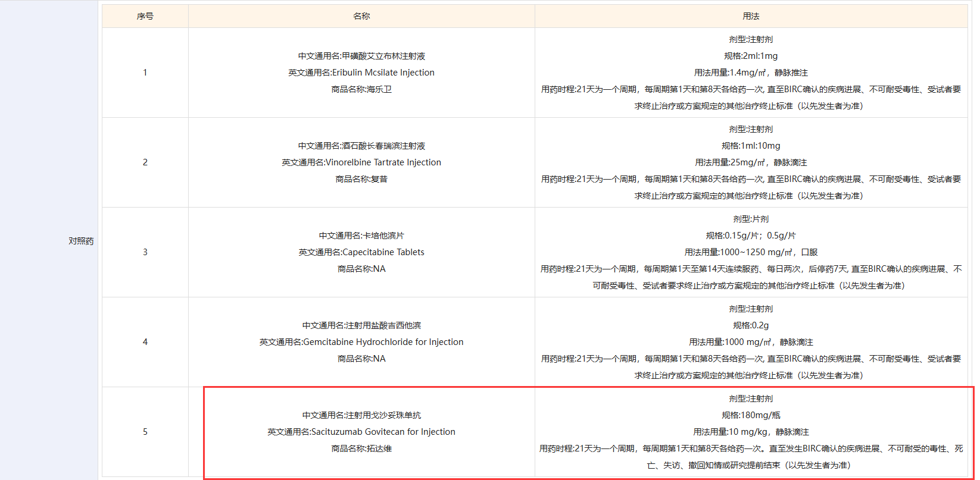Select the dosage line '用法用量:25mg/㎡，静脉滴注'
The height and width of the screenshot is (480, 980).
751,162
